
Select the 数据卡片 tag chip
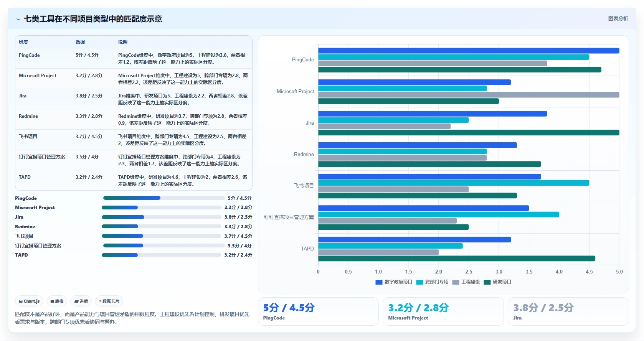pos(109,301)
